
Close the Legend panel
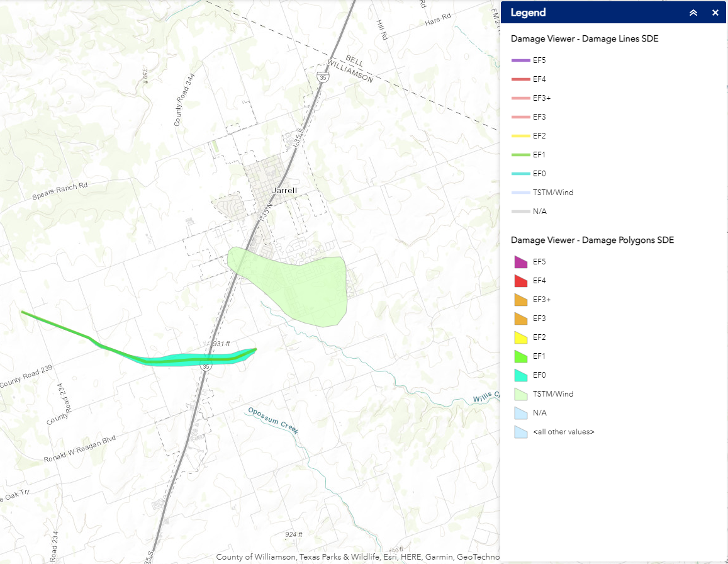click(715, 13)
